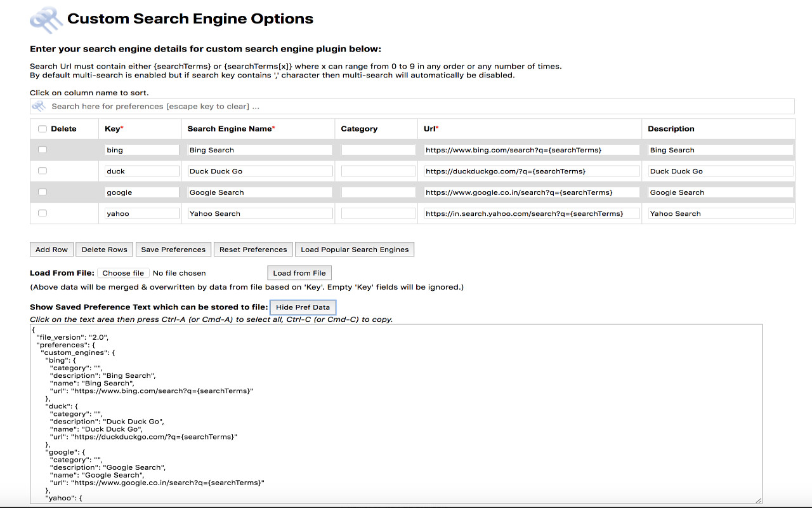Click the empty Category field for yahoo
The height and width of the screenshot is (508, 812).
378,213
